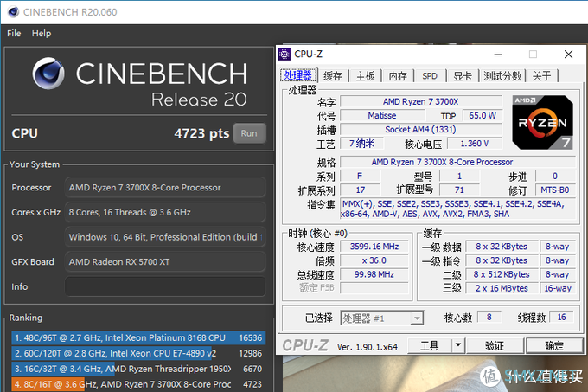Click the 核心电压 value 1.360 V
The height and width of the screenshot is (392, 588).
coord(475,144)
